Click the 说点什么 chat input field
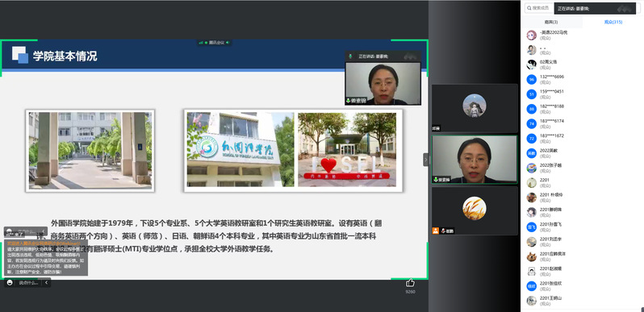Image resolution: width=644 pixels, height=312 pixels. click(28, 282)
